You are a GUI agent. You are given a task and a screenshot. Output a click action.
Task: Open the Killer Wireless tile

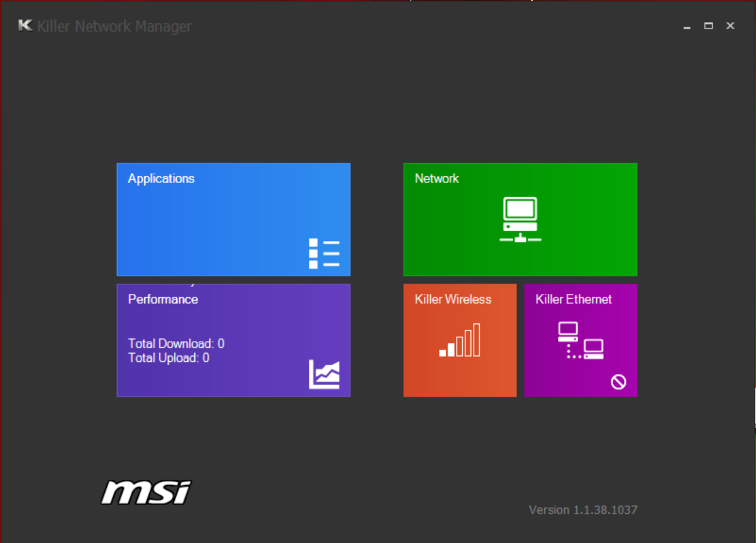[x=460, y=340]
